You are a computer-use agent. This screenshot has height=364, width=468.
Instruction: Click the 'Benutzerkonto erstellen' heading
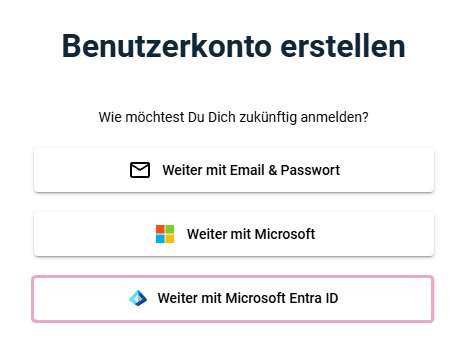(234, 46)
